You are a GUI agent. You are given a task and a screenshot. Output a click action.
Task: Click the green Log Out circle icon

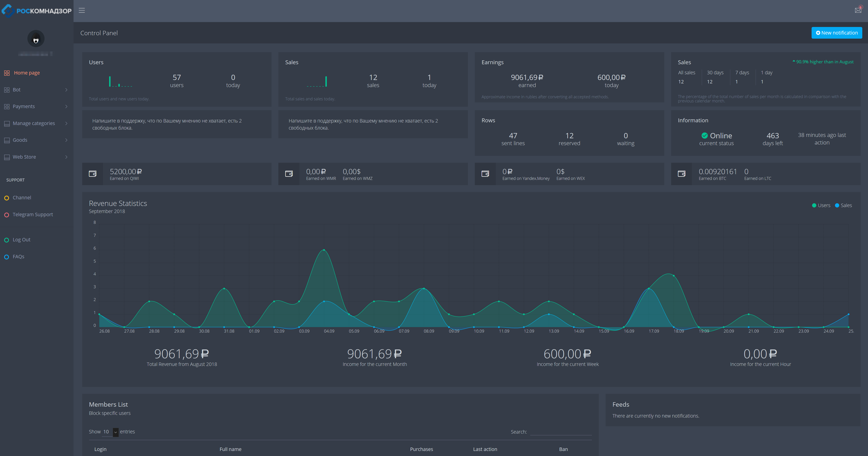click(x=6, y=240)
